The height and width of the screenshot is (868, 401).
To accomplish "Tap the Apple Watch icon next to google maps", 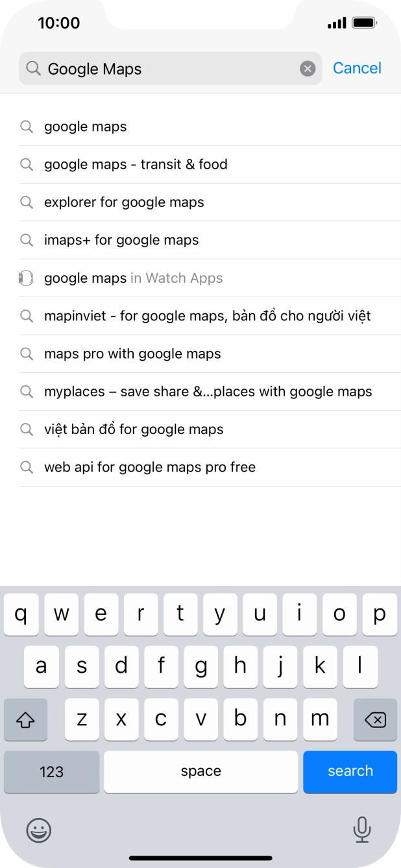I will [26, 278].
